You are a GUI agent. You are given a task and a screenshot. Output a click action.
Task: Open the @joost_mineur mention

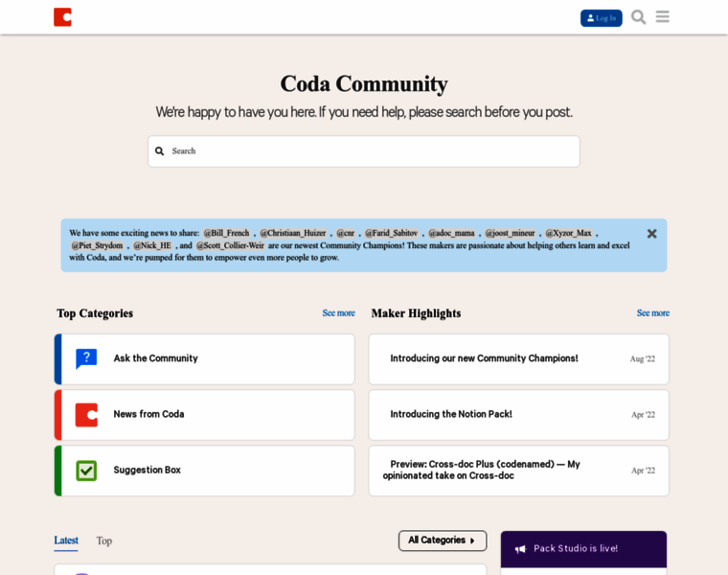tap(510, 233)
